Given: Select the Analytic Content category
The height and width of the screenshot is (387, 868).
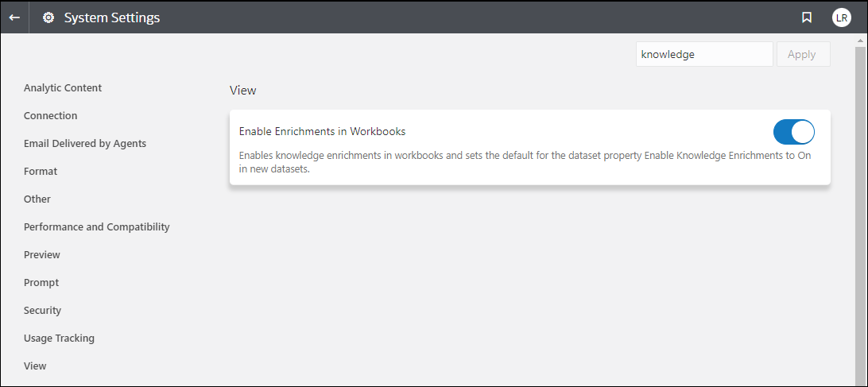Looking at the screenshot, I should click(63, 87).
